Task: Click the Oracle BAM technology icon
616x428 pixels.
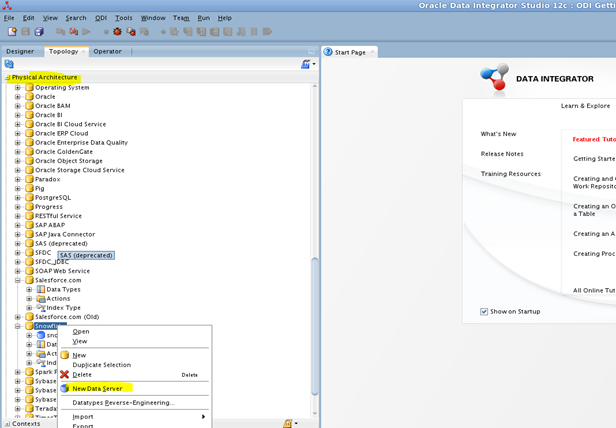Action: (x=29, y=105)
